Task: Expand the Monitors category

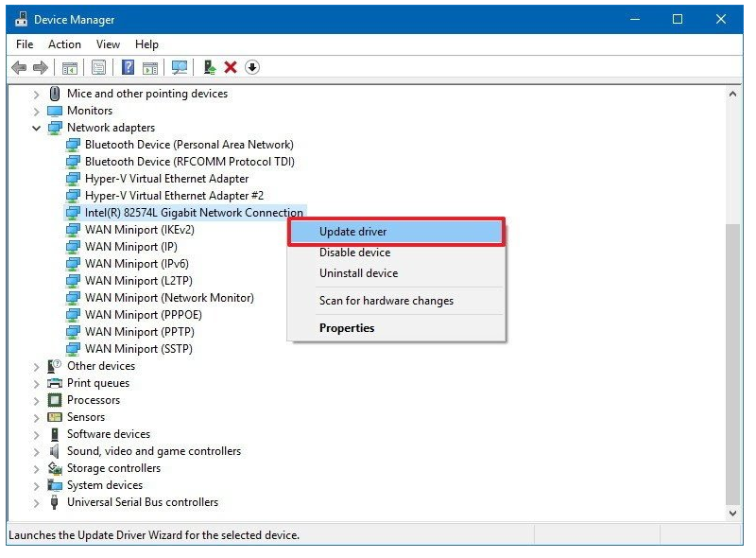Action: (37, 112)
